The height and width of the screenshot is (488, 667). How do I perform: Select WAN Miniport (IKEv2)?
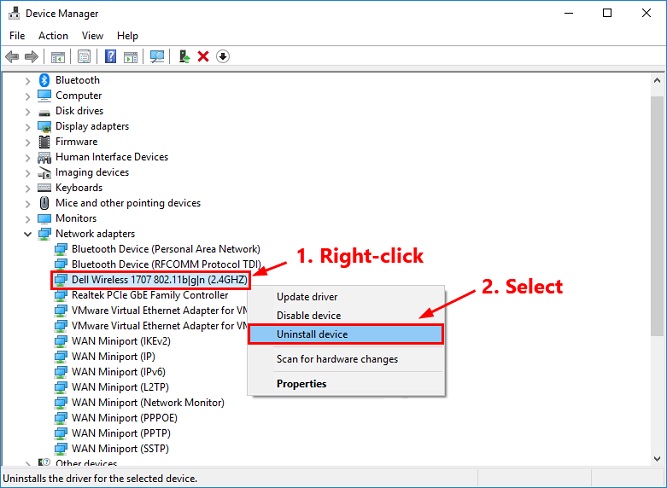pyautogui.click(x=121, y=341)
